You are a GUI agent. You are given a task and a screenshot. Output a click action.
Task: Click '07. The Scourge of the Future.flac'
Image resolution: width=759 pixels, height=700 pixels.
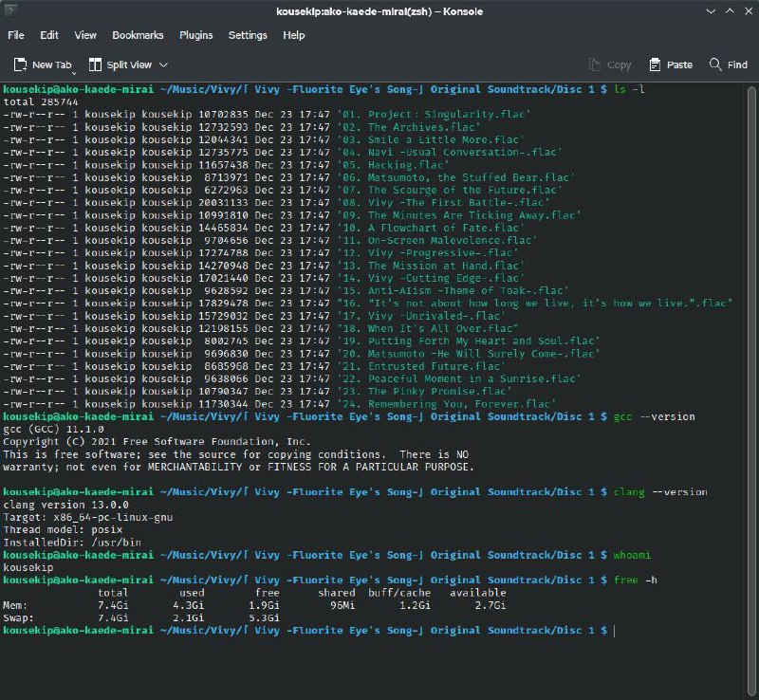click(450, 191)
